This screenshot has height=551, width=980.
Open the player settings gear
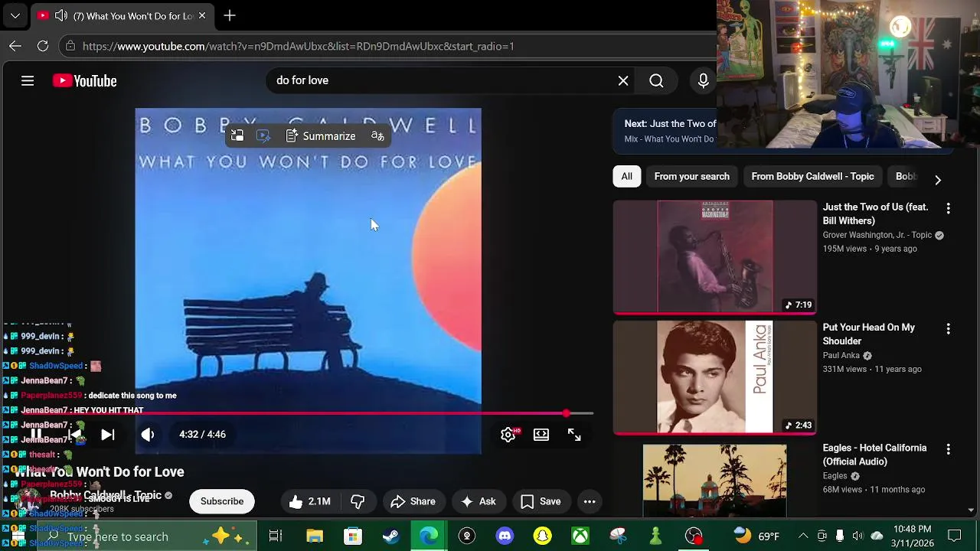click(x=508, y=435)
